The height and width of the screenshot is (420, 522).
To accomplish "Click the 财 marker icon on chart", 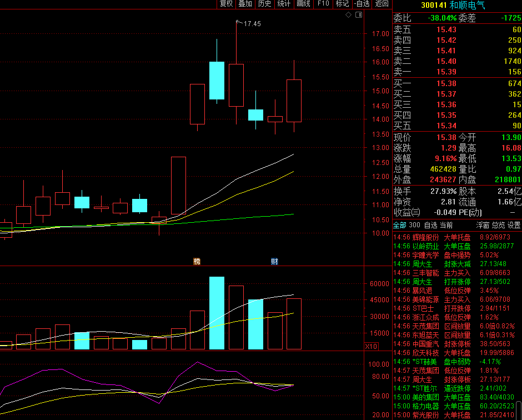I will pos(274,262).
